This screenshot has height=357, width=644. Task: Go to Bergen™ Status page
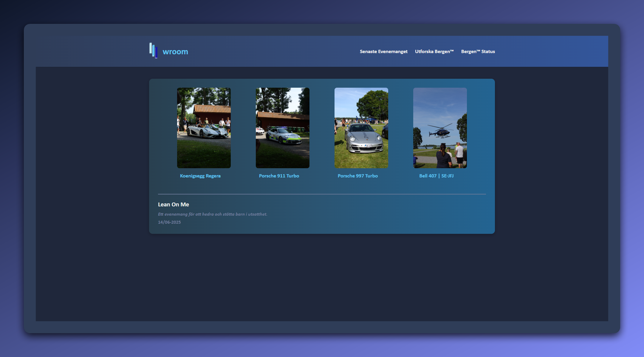(478, 52)
